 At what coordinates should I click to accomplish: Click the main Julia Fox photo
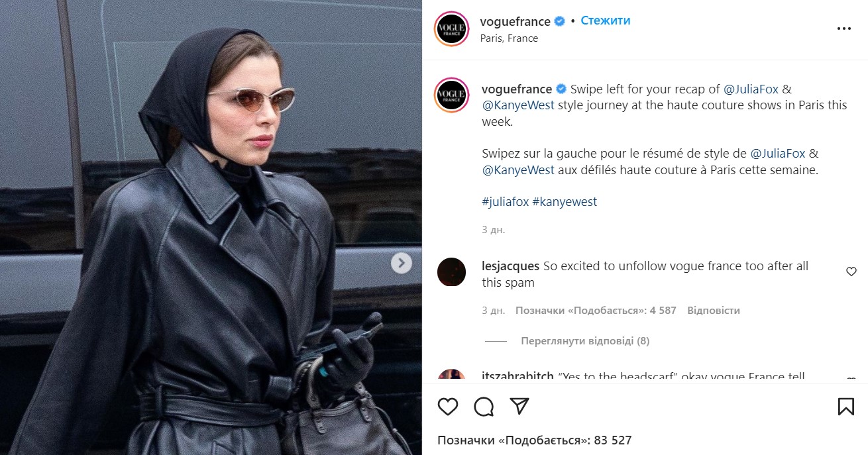pyautogui.click(x=211, y=227)
